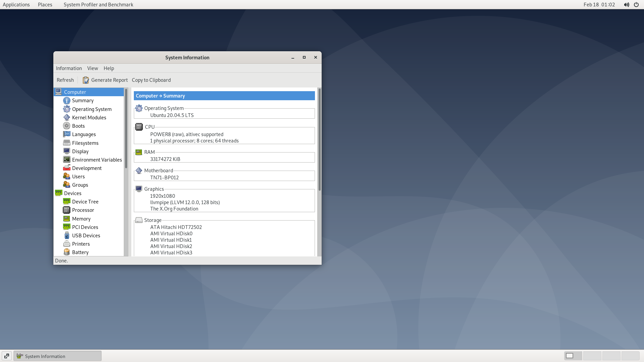Open the Information menu
Viewport: 644px width, 362px height.
coord(69,68)
